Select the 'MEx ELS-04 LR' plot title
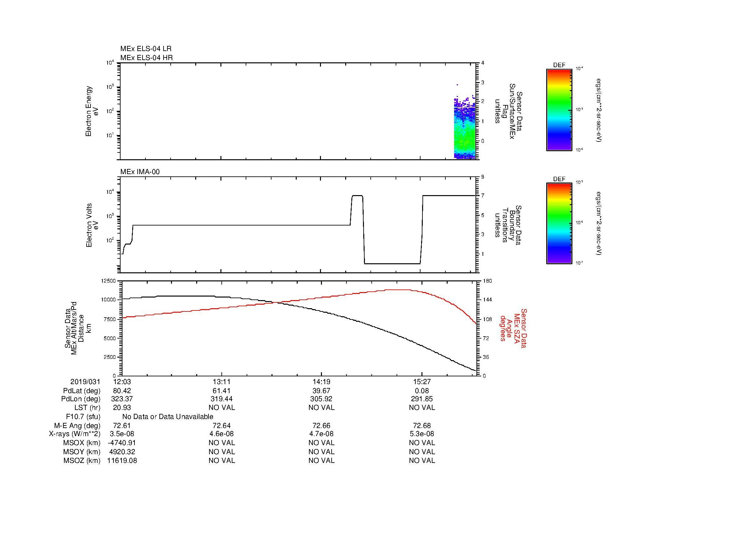Screen dimensions: 756x534 (x=146, y=49)
